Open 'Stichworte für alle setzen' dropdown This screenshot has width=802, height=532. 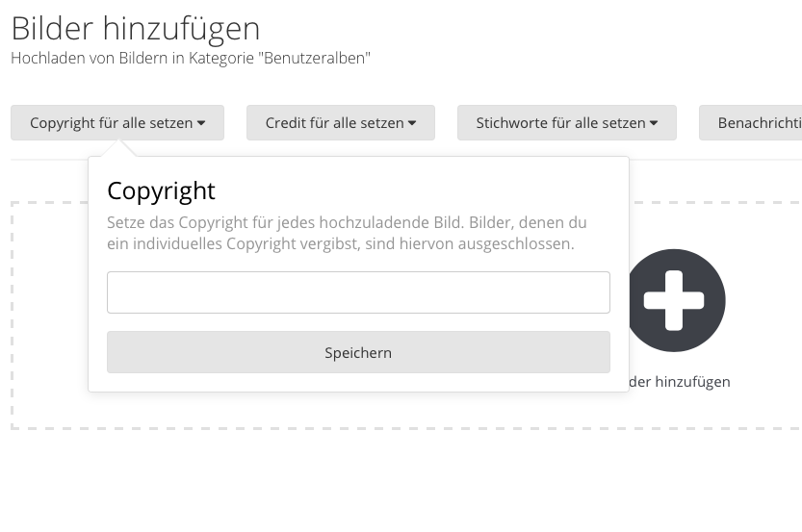567,122
